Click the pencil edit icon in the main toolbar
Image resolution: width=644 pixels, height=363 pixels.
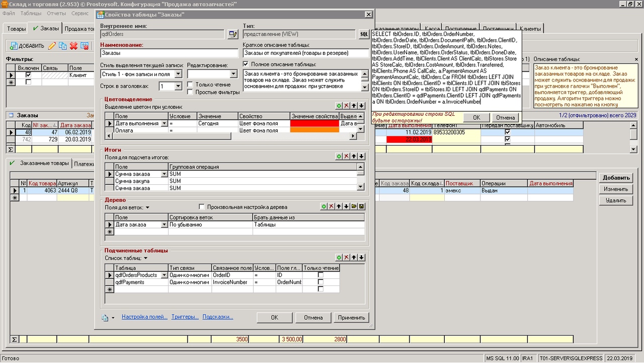(x=52, y=46)
